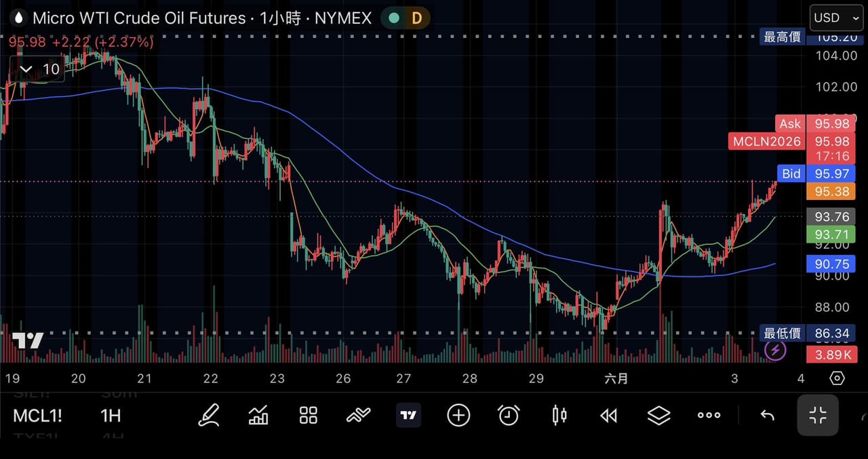Create alert with the alarm clock icon

pyautogui.click(x=509, y=415)
